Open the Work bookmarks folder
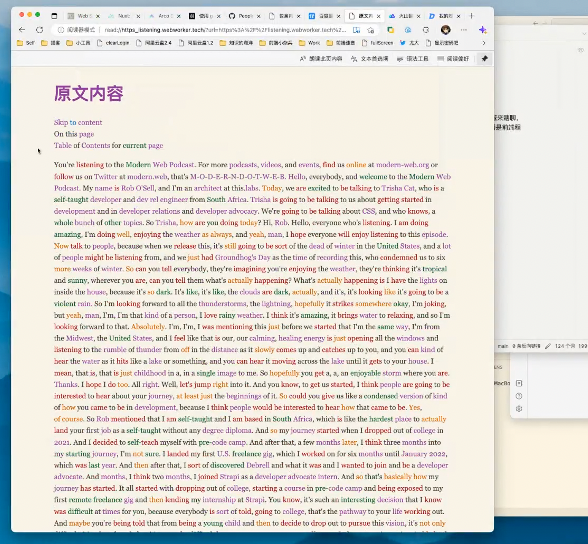 pos(309,43)
